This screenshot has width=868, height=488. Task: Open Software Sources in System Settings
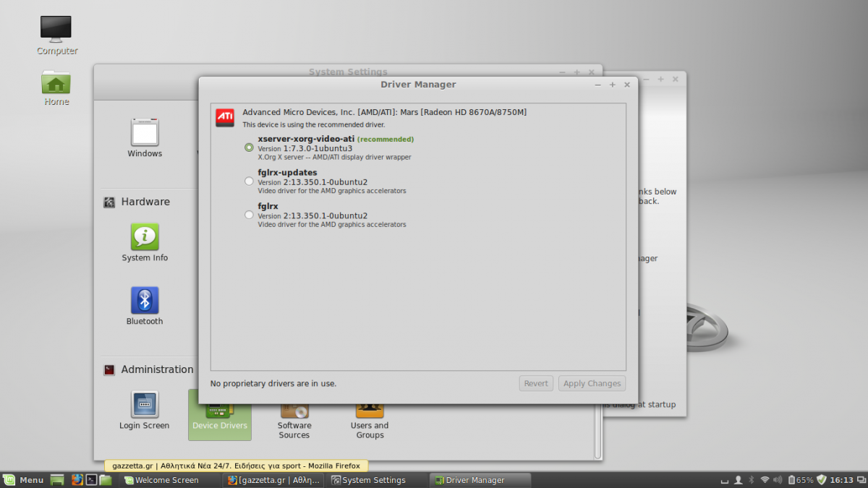pyautogui.click(x=294, y=421)
